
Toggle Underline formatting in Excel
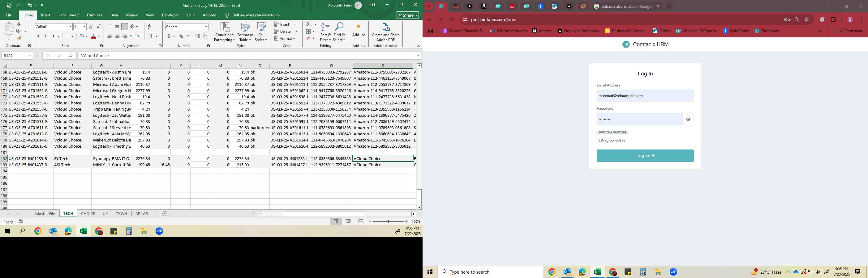point(53,36)
